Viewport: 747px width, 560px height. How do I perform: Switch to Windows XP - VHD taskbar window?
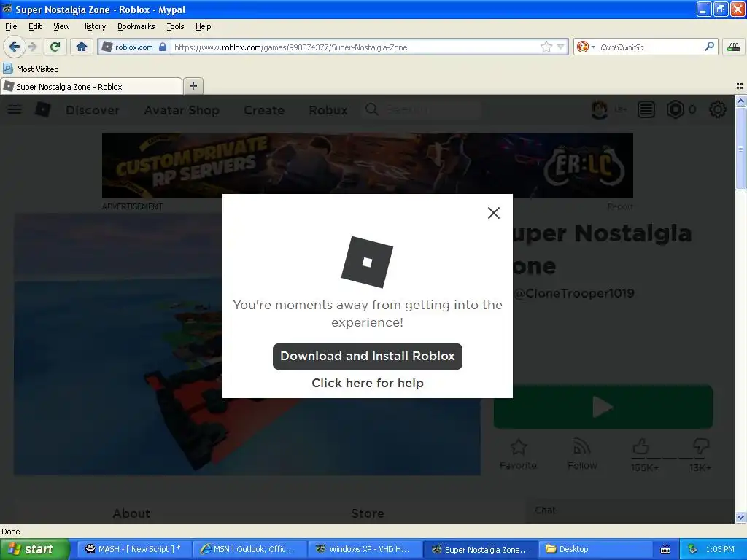click(x=365, y=549)
